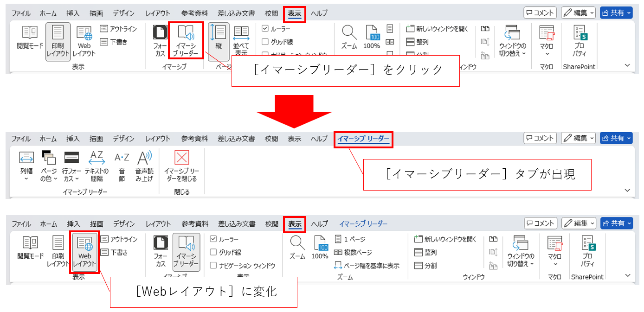Click イマーシブ リーダーを閉じる red X icon
The width and height of the screenshot is (644, 312).
(181, 159)
